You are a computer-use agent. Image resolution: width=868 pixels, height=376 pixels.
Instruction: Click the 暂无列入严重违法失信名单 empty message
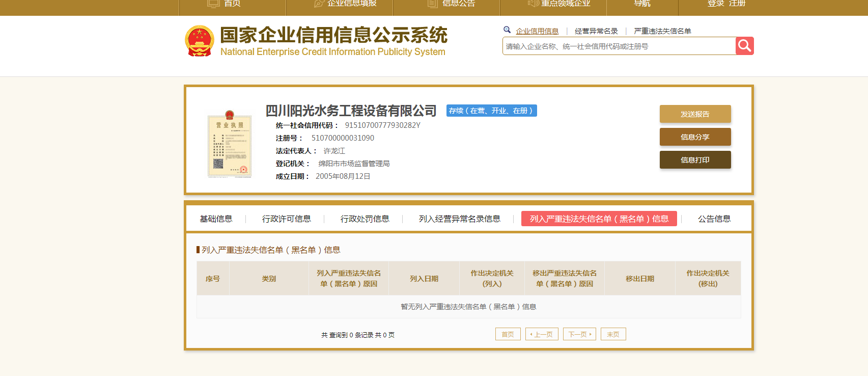(x=468, y=307)
